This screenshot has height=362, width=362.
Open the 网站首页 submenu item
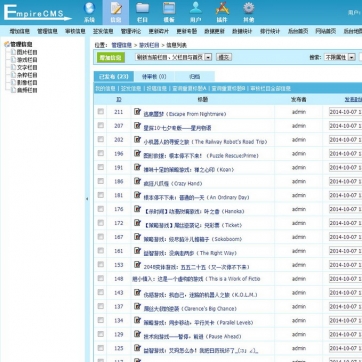coord(325,31)
